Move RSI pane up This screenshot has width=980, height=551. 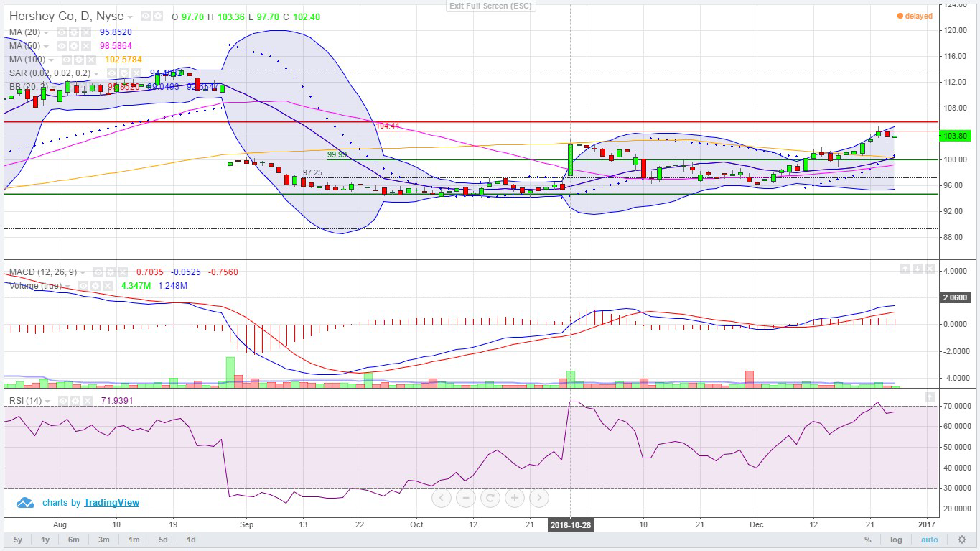pyautogui.click(x=930, y=397)
